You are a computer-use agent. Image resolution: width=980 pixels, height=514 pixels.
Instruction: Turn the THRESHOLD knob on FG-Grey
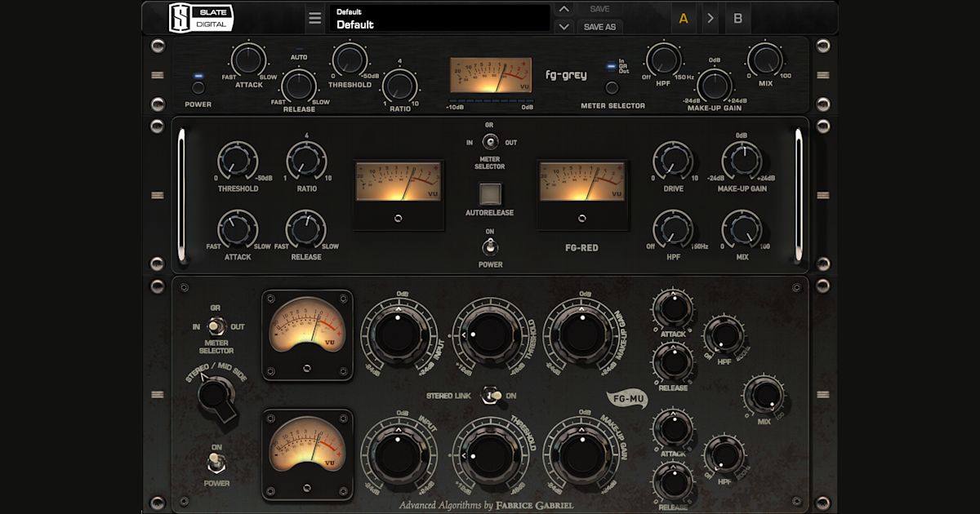click(349, 62)
